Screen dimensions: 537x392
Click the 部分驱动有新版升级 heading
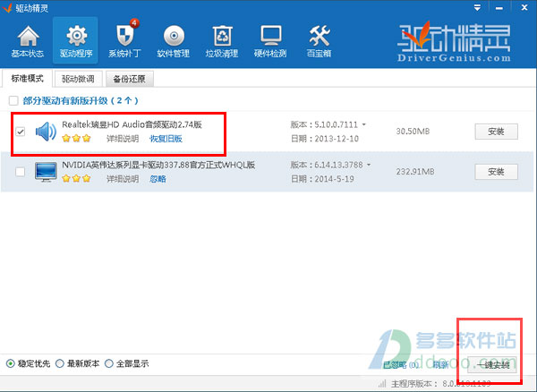tap(81, 100)
